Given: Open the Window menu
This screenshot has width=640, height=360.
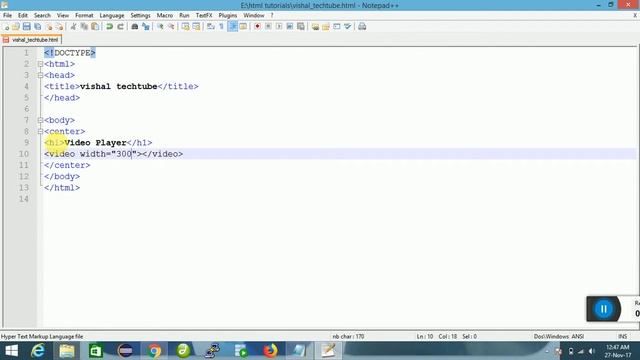Looking at the screenshot, I should pos(253,15).
